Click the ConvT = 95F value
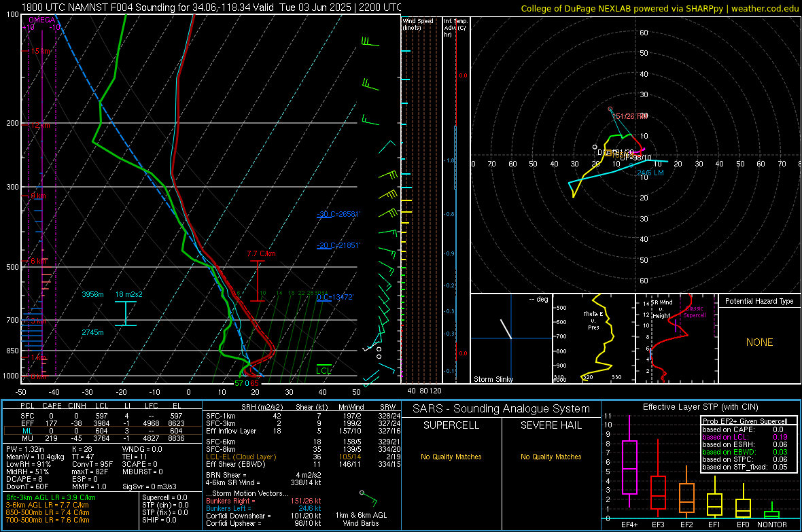This screenshot has height=532, width=802. pyautogui.click(x=92, y=464)
